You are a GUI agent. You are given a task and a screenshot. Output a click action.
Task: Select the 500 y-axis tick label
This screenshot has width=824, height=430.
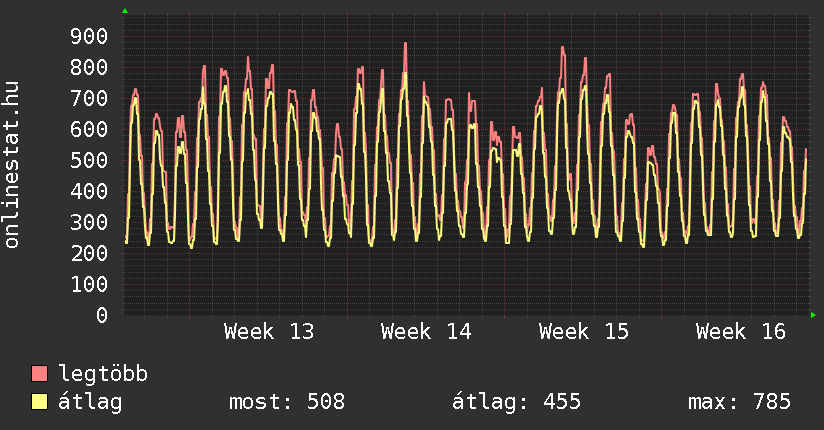tap(89, 161)
